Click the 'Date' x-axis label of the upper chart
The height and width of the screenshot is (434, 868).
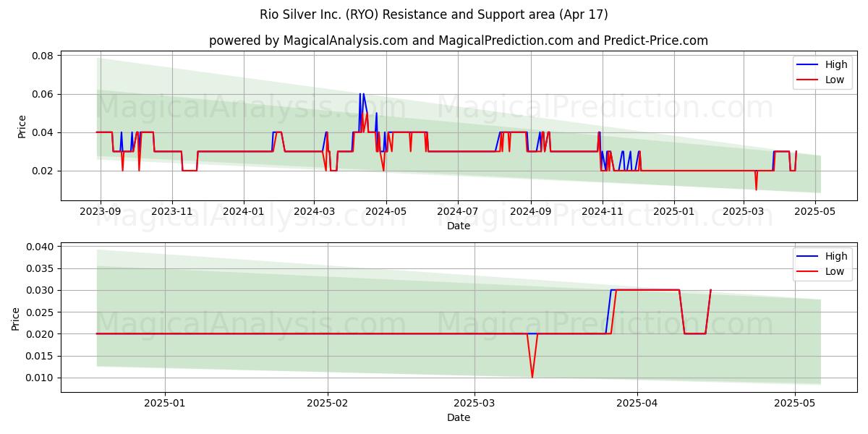click(459, 226)
